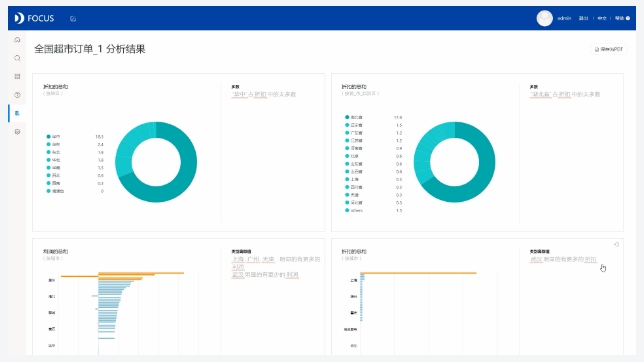Click the help circle icon after 帮助
Image resolution: width=644 pixels, height=362 pixels.
628,18
